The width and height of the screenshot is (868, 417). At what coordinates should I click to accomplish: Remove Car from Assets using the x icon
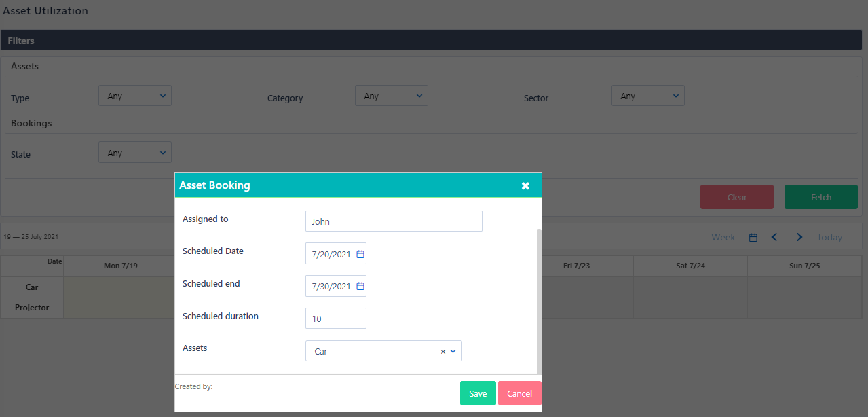tap(442, 351)
